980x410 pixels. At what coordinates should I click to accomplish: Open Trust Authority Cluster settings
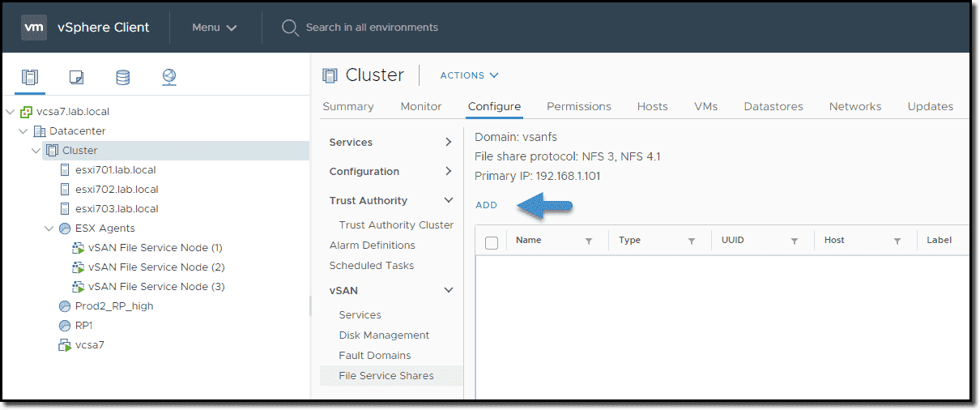[396, 225]
